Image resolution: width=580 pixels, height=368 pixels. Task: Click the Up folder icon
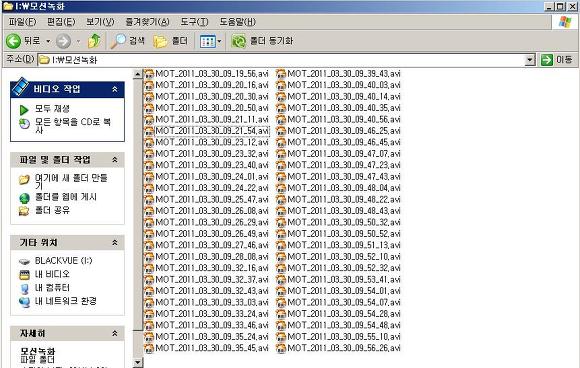click(94, 41)
